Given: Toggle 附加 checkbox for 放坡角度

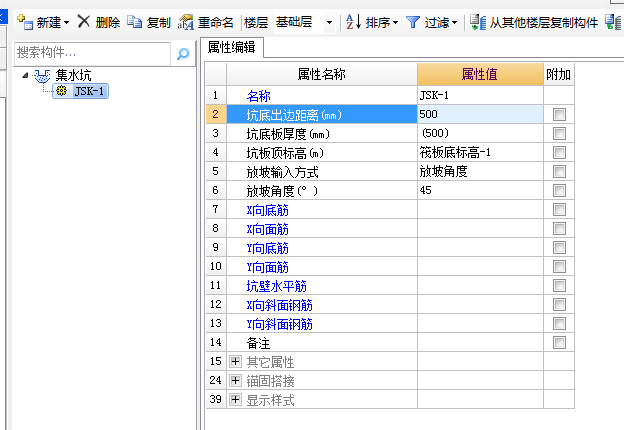Looking at the screenshot, I should pyautogui.click(x=559, y=191).
